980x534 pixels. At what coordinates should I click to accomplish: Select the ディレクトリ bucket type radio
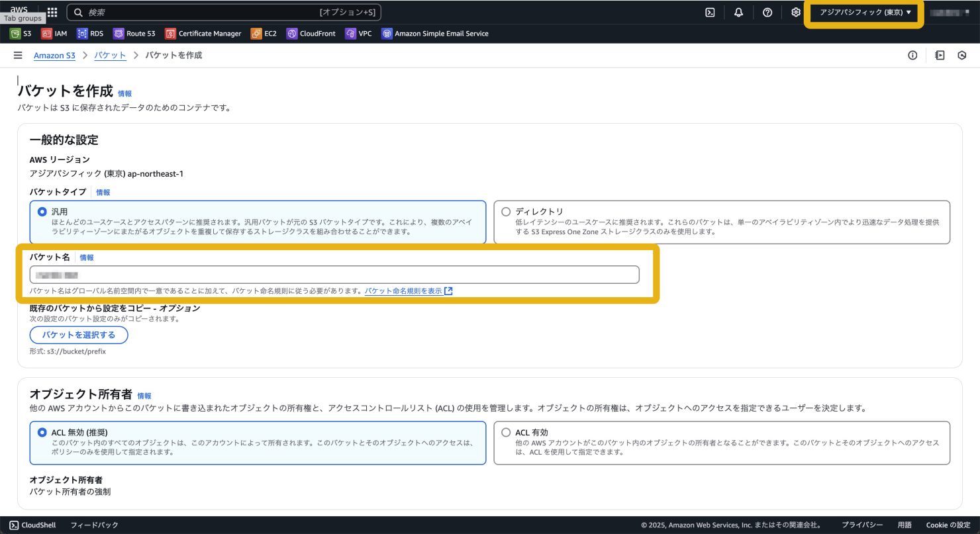tap(507, 212)
